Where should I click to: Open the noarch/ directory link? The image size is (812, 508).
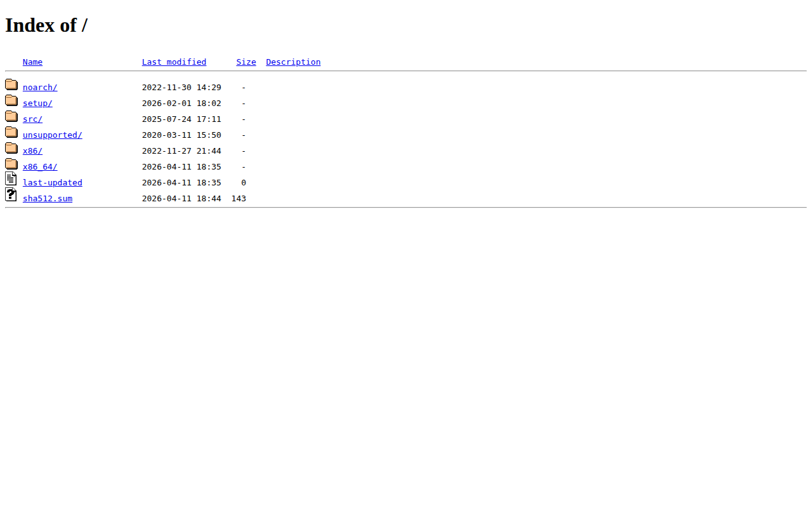pyautogui.click(x=40, y=88)
